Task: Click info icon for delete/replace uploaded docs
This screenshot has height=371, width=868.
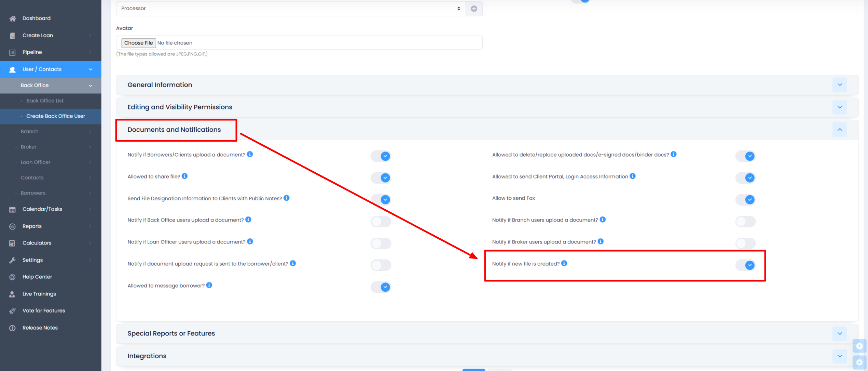Action: click(x=674, y=154)
